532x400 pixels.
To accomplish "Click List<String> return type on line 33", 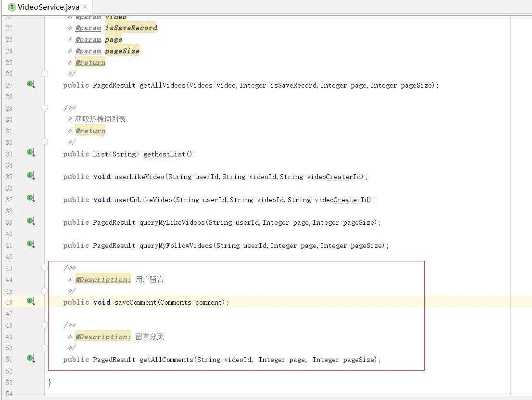I will [x=116, y=154].
